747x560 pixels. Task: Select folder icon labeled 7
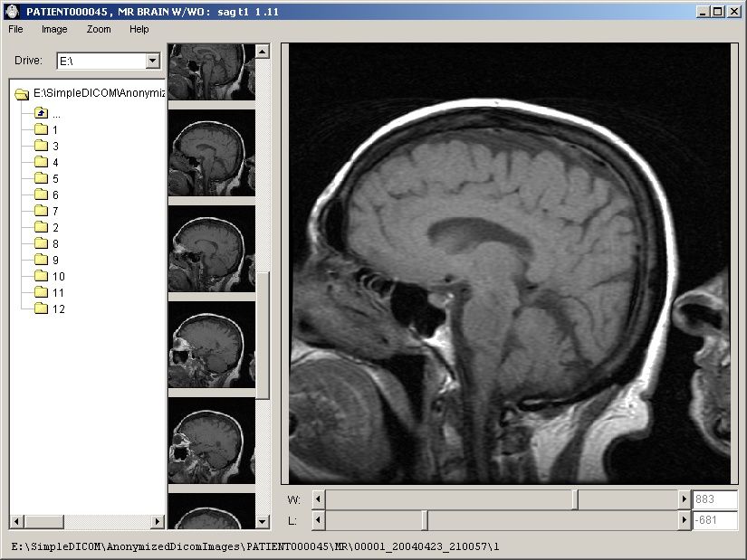click(42, 211)
